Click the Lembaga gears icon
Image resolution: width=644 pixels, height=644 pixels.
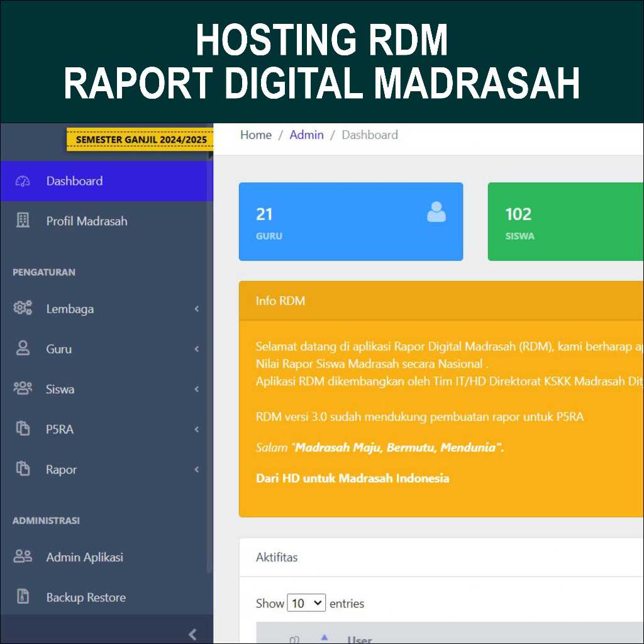point(23,308)
